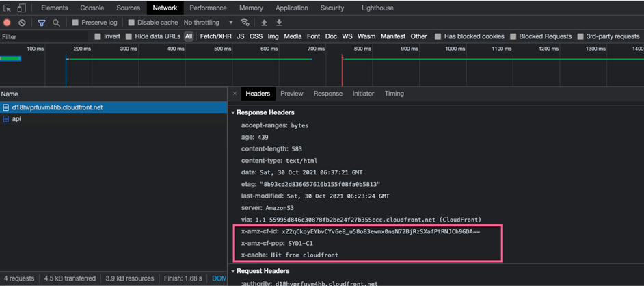Switch to the Performance tab
The width and height of the screenshot is (644, 286).
coord(209,8)
